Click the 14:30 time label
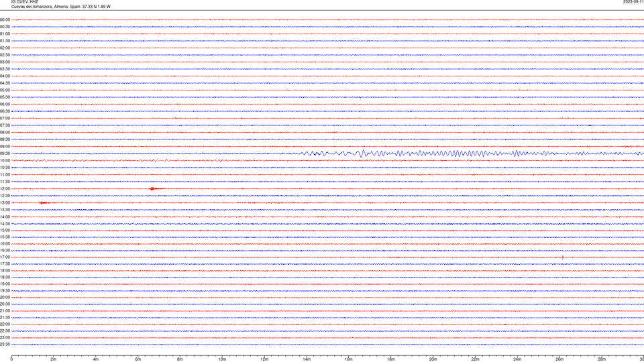644x362 pixels. tap(5, 224)
